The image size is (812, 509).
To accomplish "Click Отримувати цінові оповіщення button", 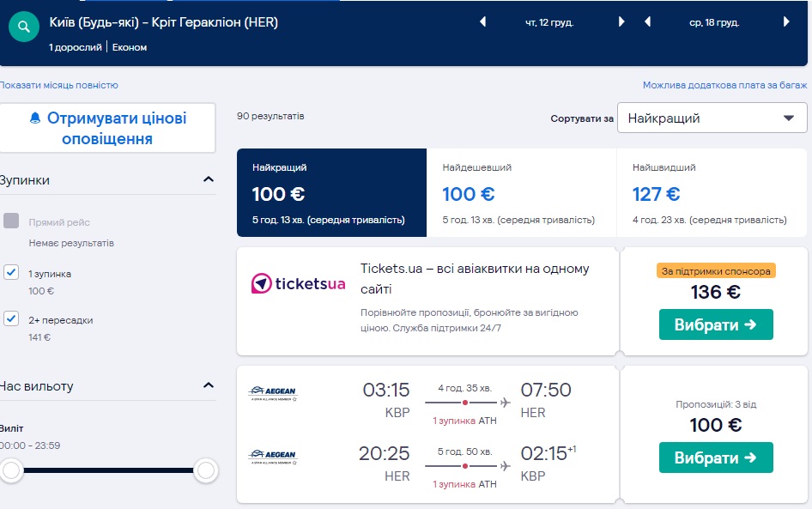I will (x=108, y=129).
